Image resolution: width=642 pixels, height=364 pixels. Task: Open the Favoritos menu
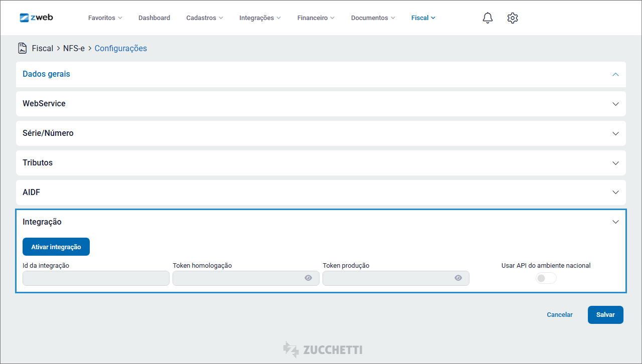[x=105, y=18]
